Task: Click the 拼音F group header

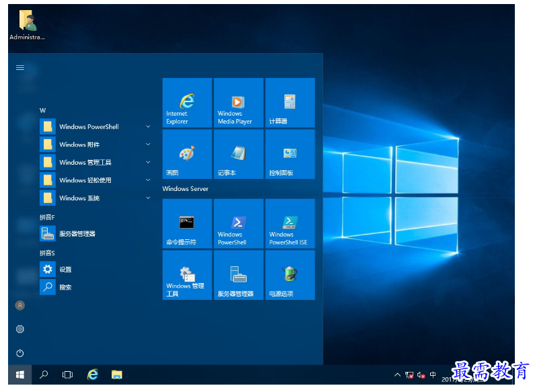Action: coord(47,217)
